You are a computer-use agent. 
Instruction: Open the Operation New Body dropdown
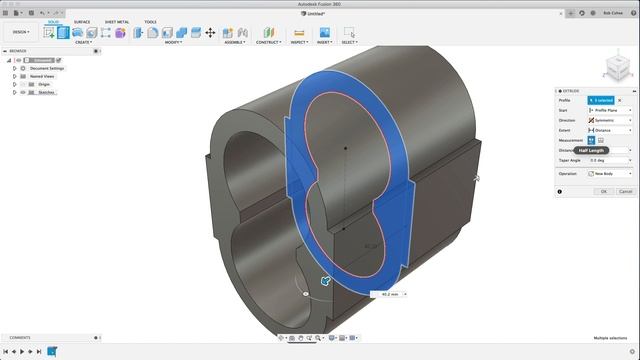click(610, 173)
